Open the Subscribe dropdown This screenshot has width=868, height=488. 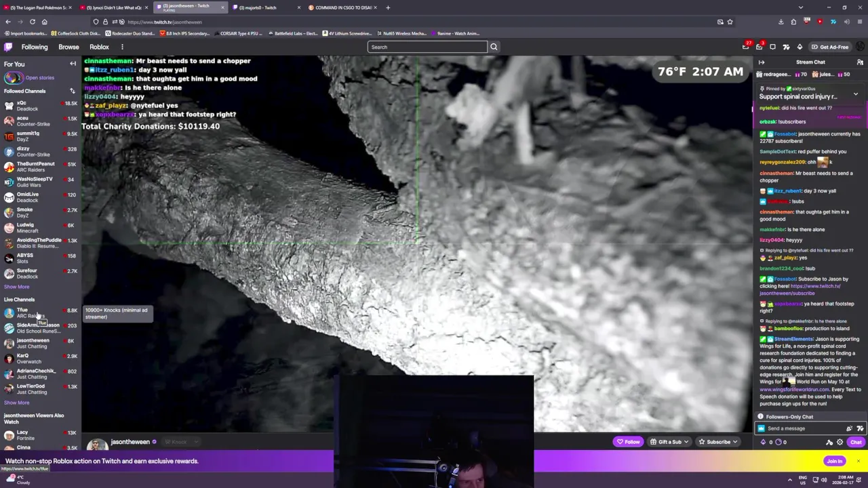(718, 442)
